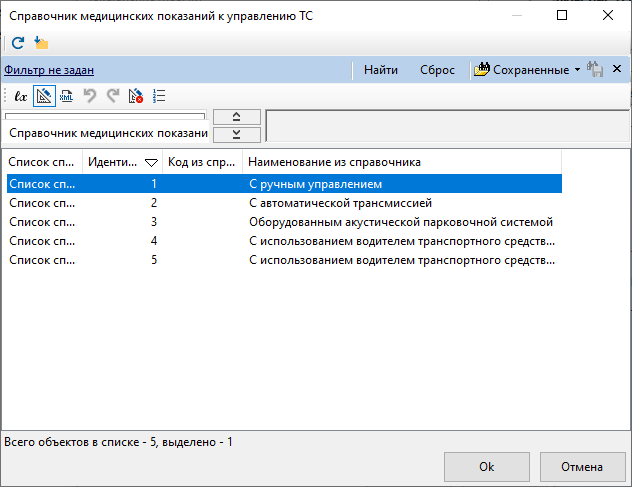Viewport: 632px width, 487px height.
Task: Click the Ok button
Action: 486,466
